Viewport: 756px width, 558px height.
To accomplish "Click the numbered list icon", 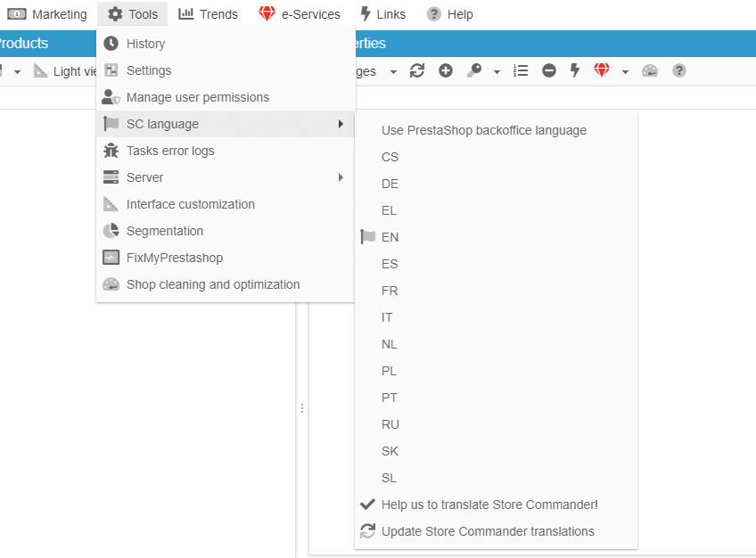I will [521, 71].
